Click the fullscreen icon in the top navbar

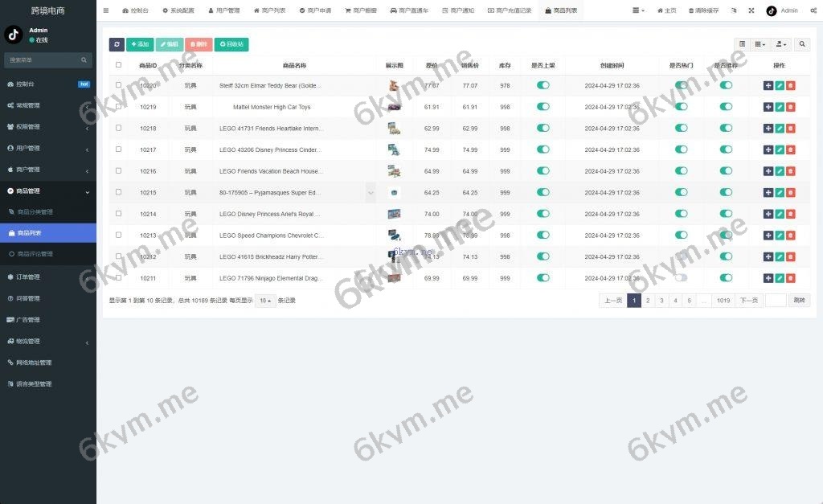pos(751,10)
